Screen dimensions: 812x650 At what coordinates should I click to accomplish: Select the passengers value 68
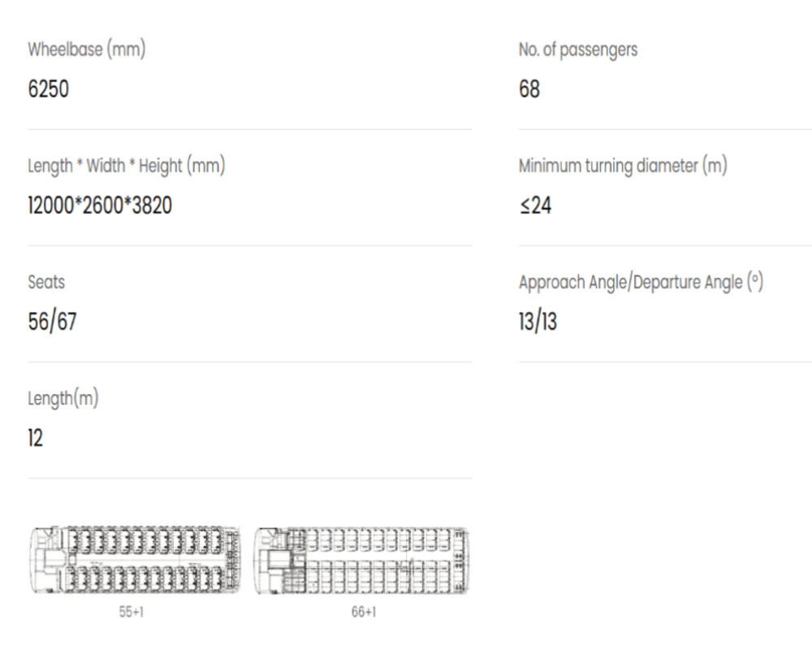[529, 89]
